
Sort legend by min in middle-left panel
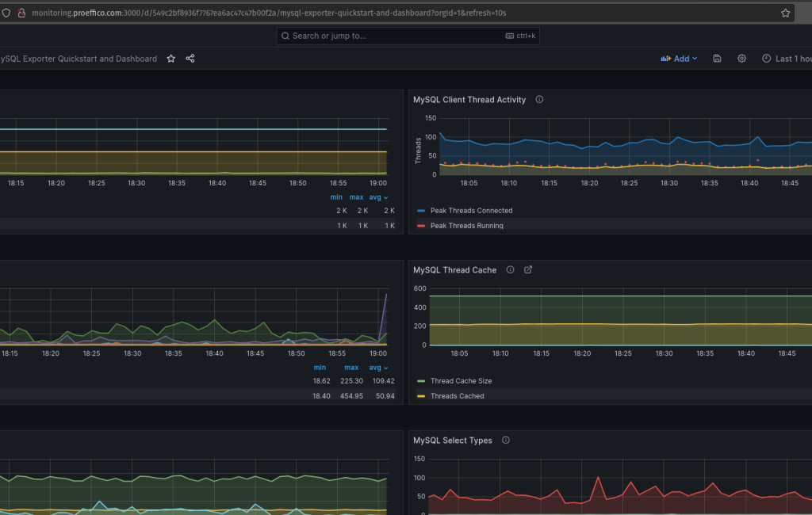[320, 368]
